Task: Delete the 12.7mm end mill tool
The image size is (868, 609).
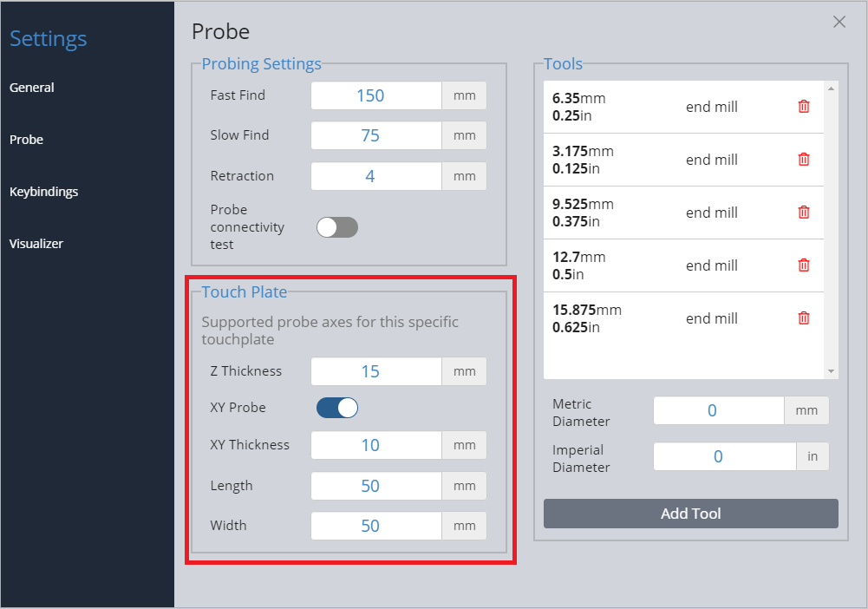Action: [x=804, y=265]
